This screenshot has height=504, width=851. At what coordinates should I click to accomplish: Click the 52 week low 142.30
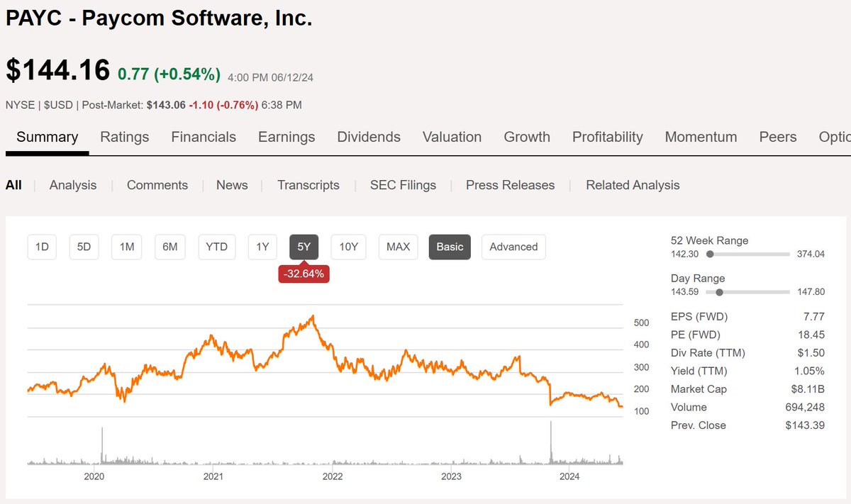click(x=685, y=254)
